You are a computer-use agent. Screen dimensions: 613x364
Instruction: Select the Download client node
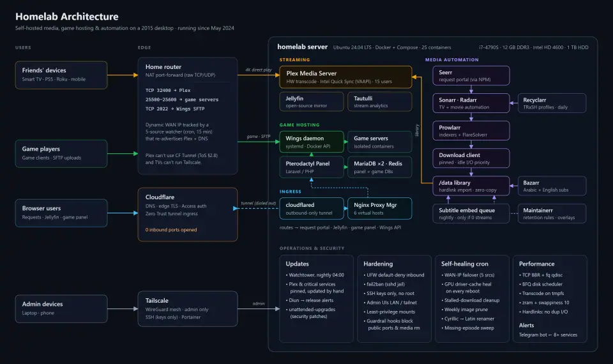(471, 158)
